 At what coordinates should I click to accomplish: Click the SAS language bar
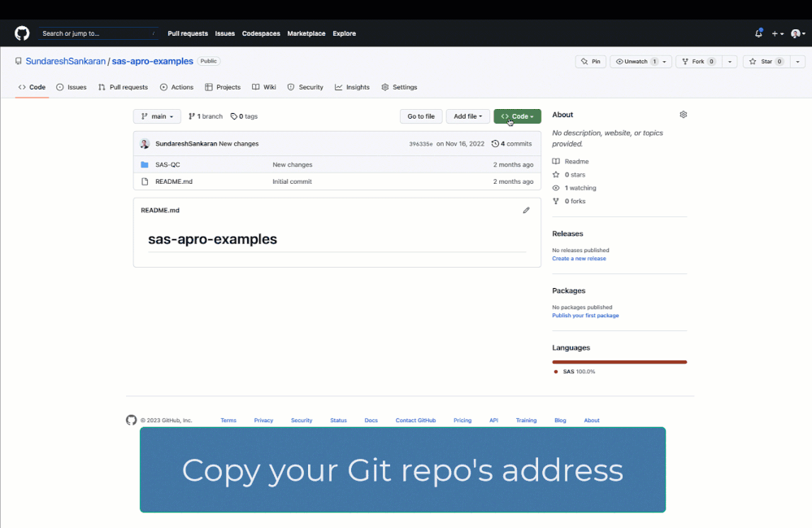[619, 362]
